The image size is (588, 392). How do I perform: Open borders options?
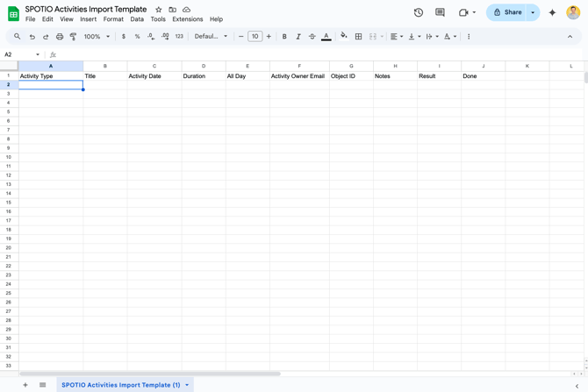(x=358, y=36)
